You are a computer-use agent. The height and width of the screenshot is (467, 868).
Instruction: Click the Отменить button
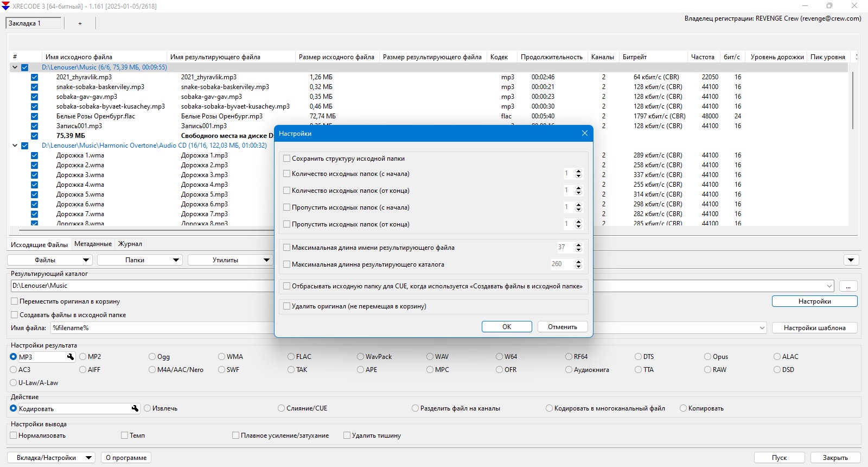tap(563, 327)
